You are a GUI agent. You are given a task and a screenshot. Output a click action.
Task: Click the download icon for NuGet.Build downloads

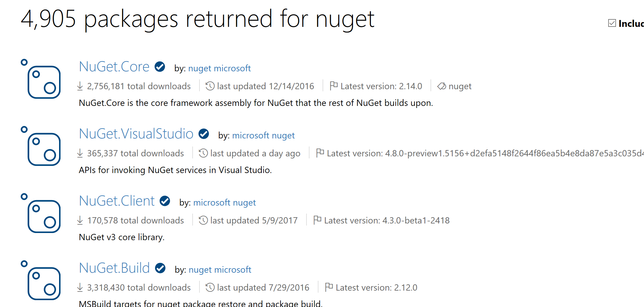[80, 287]
